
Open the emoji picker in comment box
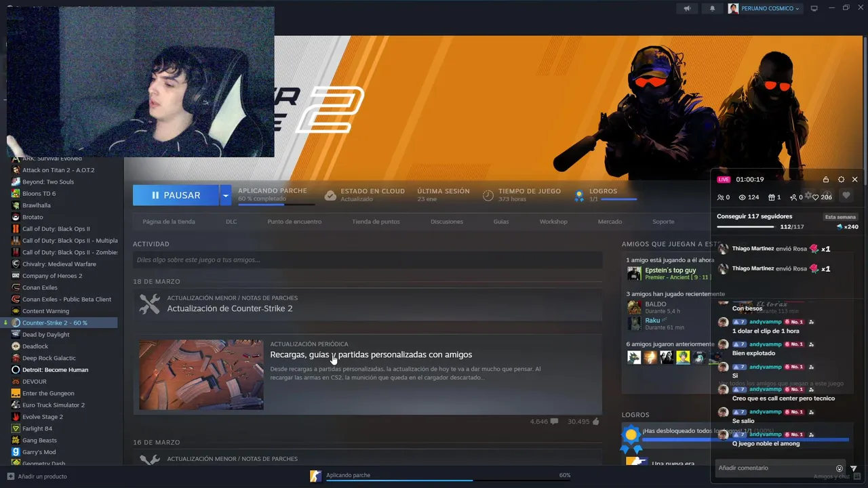pyautogui.click(x=840, y=468)
